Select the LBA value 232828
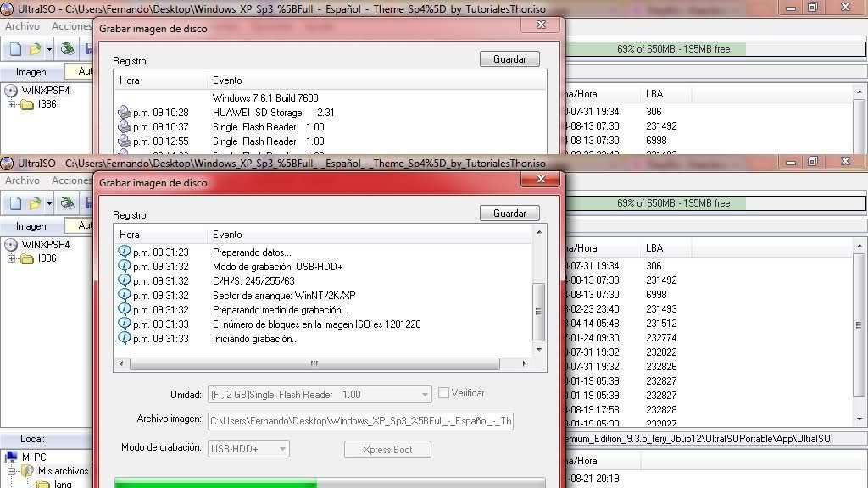This screenshot has width=868, height=488. pos(661,410)
